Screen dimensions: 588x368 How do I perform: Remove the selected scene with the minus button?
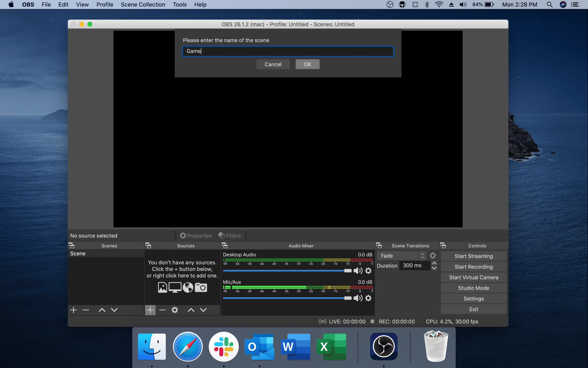point(86,310)
